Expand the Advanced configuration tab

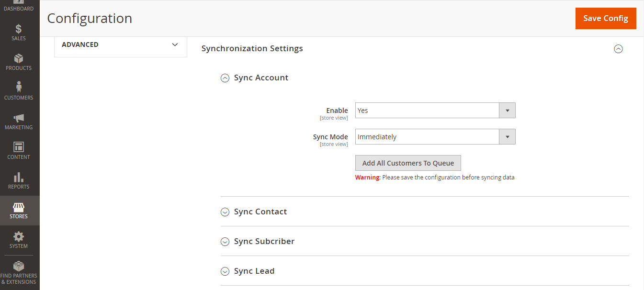120,45
